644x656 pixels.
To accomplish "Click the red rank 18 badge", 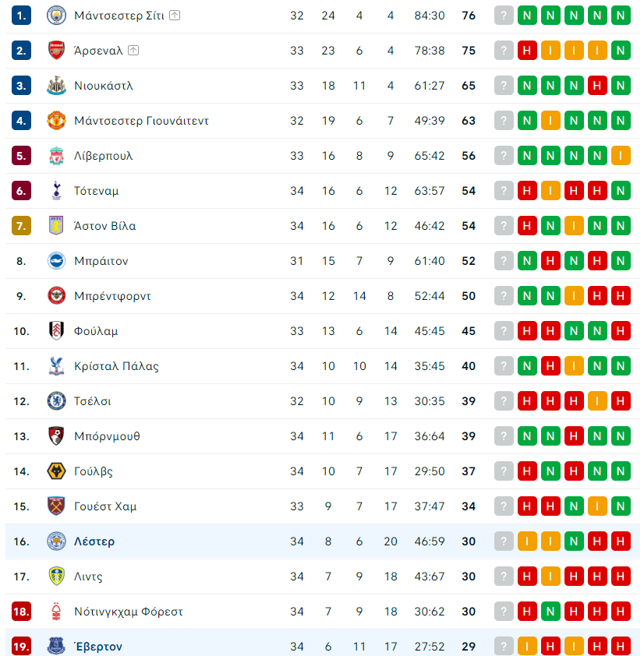I will 21,612.
